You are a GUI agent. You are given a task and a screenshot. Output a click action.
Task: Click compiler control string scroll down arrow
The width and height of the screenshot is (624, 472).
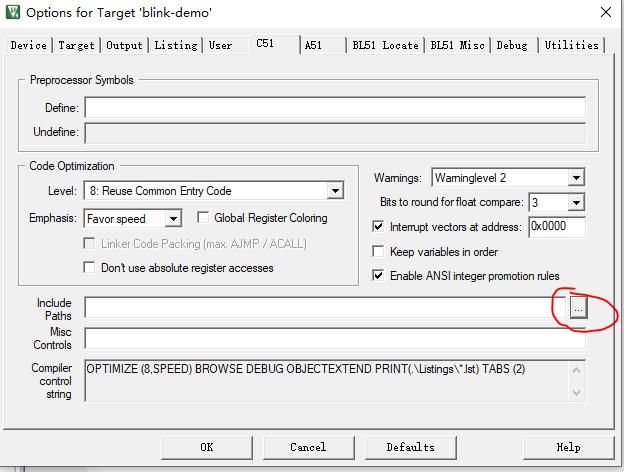point(576,393)
